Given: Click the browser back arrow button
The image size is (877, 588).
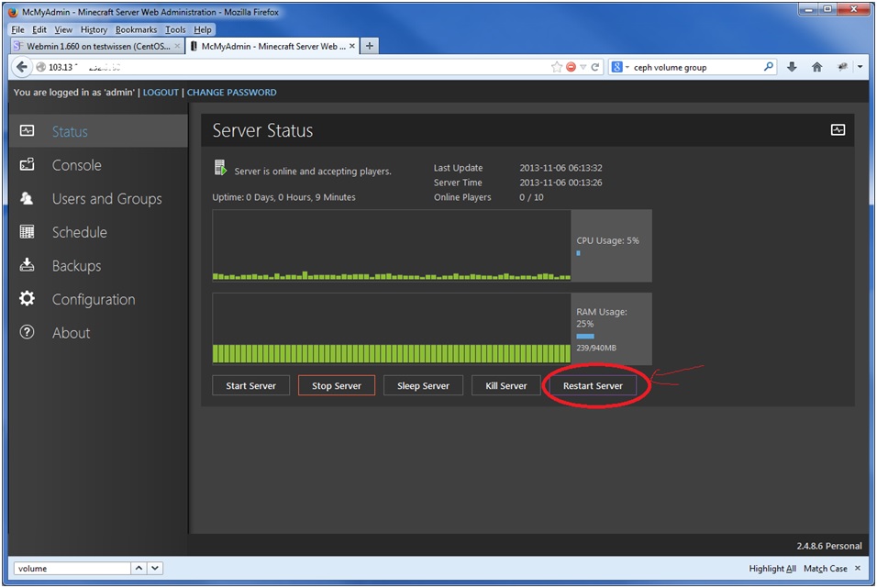Looking at the screenshot, I should coord(21,67).
